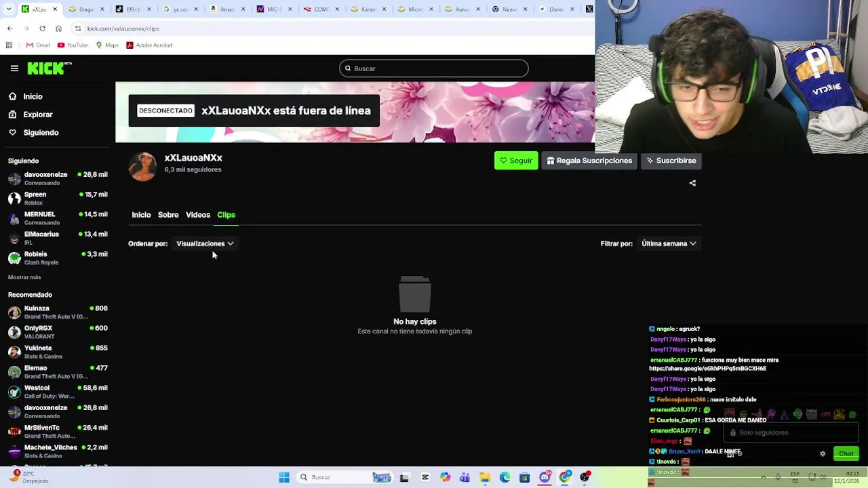Close the xXLau Kick browser tab
The height and width of the screenshot is (488, 868).
click(x=54, y=9)
